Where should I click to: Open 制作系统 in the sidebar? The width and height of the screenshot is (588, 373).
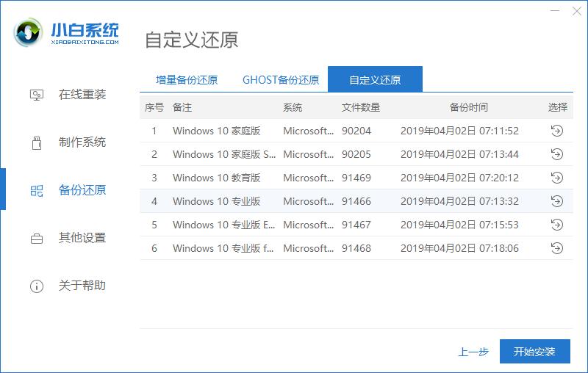(x=82, y=142)
